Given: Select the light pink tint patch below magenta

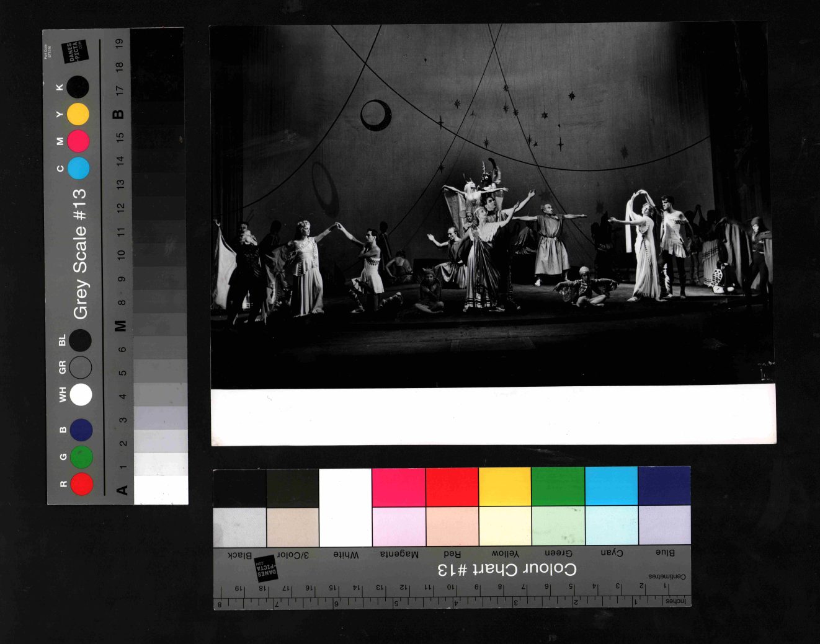Looking at the screenshot, I should tap(398, 526).
